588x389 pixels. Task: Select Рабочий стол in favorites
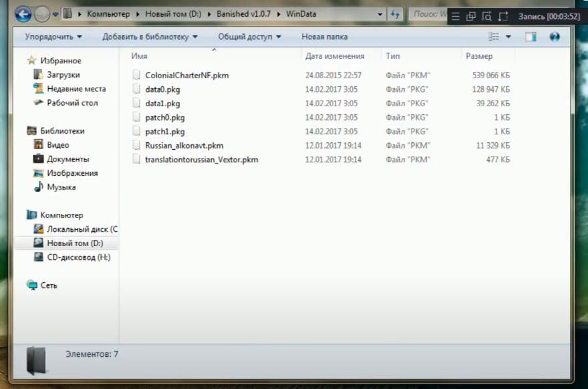pyautogui.click(x=72, y=103)
